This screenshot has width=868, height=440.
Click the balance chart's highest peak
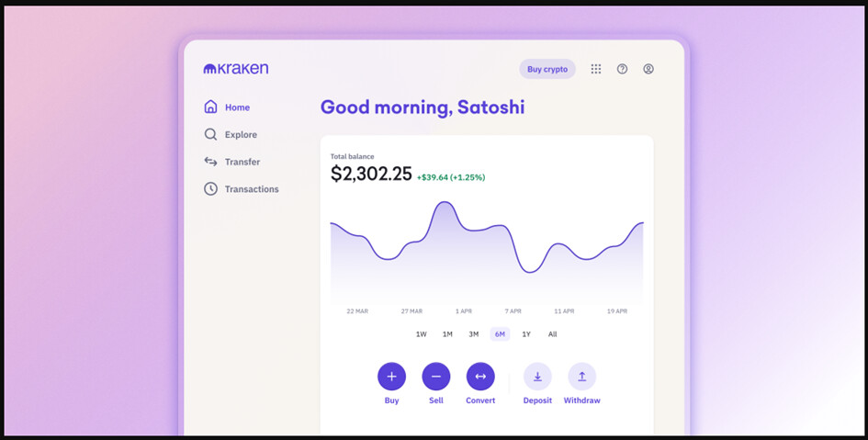pos(444,203)
